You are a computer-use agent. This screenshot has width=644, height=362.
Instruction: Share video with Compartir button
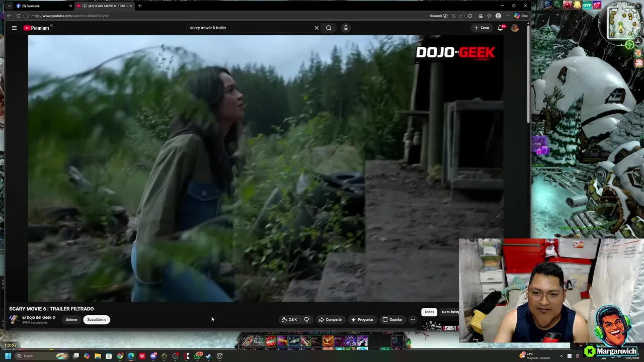[x=330, y=320]
